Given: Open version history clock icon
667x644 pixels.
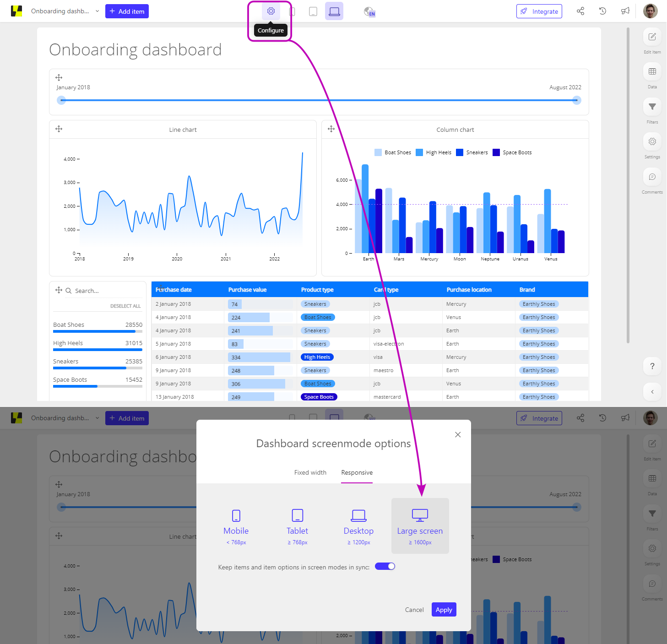Looking at the screenshot, I should coord(602,11).
